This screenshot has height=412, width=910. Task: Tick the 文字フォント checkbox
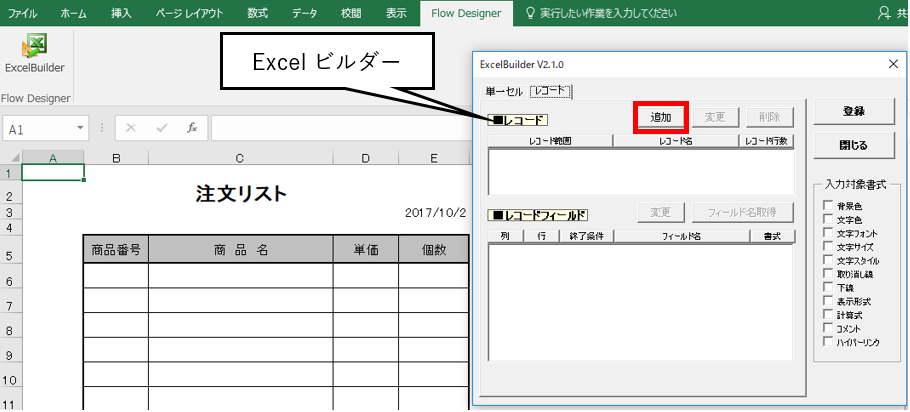828,233
